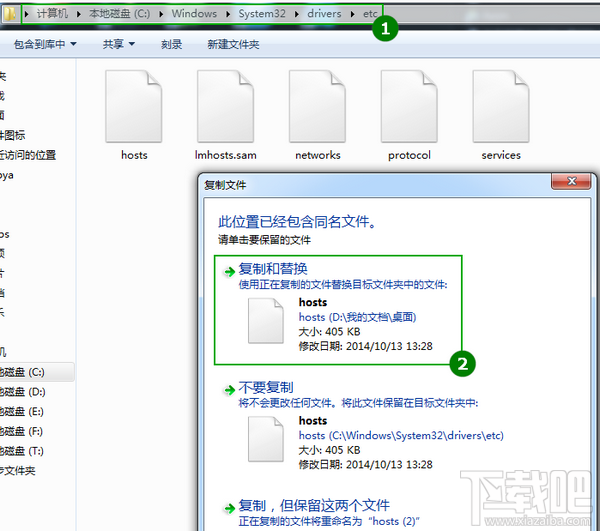Click the hosts file name label
The height and width of the screenshot is (531, 600).
(134, 155)
